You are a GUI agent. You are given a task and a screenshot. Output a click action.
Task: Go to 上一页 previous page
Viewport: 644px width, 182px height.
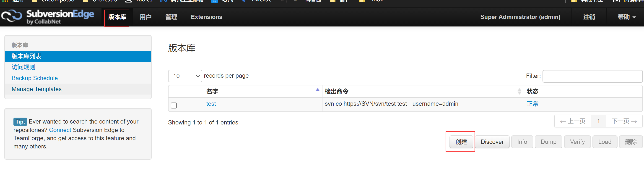click(573, 121)
